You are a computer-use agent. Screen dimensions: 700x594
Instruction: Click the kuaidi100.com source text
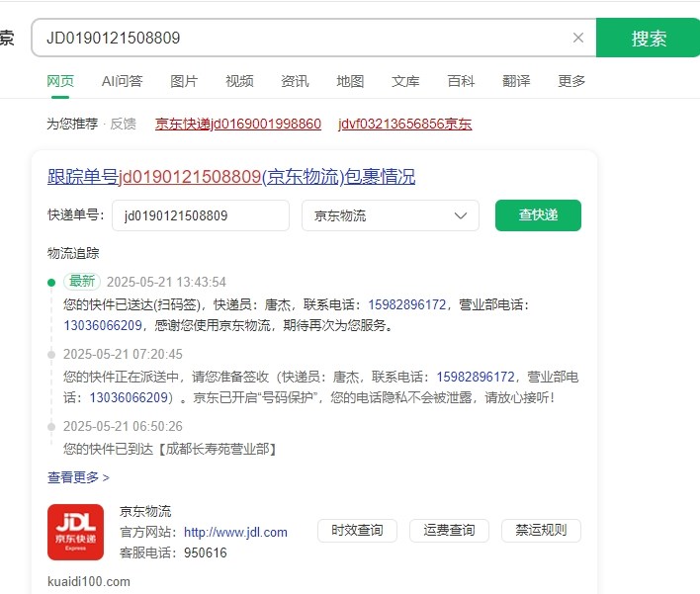tap(89, 581)
